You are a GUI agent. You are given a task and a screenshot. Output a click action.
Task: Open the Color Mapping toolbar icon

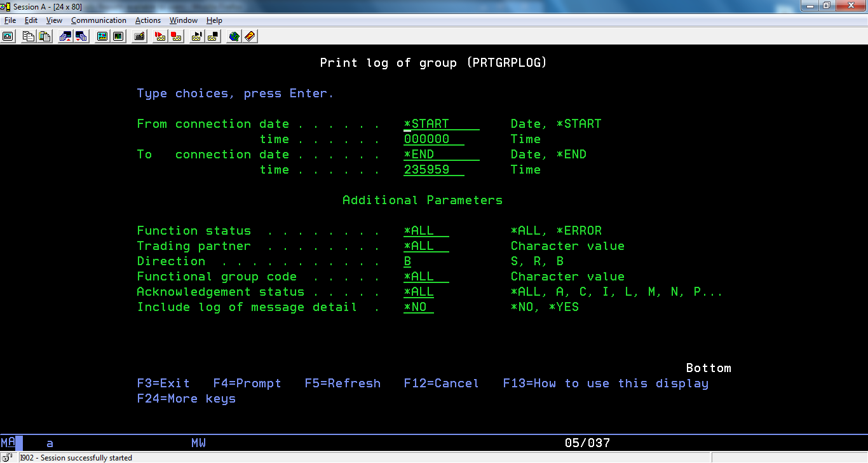[118, 36]
